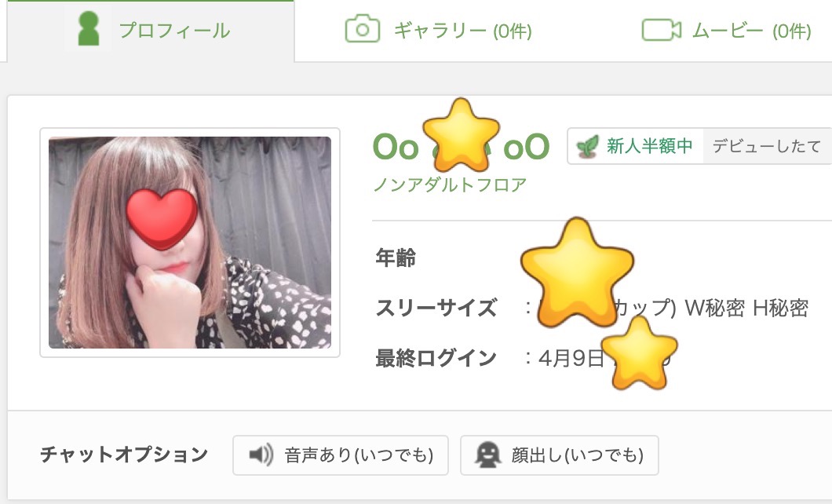
Task: Click the デビューしたて label
Action: click(767, 145)
